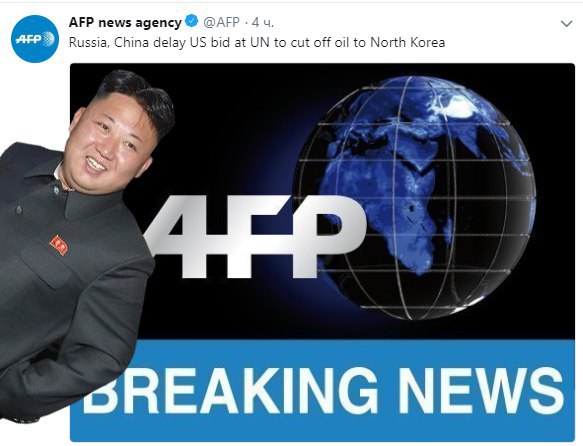Click the tweet text about Russia and China
The width and height of the screenshot is (583, 446).
click(x=257, y=42)
